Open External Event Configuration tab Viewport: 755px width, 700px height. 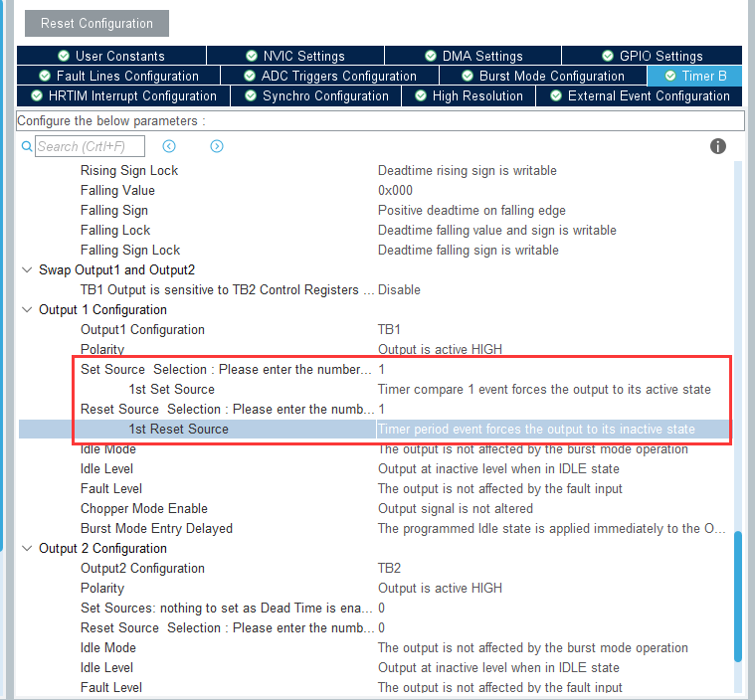point(640,95)
